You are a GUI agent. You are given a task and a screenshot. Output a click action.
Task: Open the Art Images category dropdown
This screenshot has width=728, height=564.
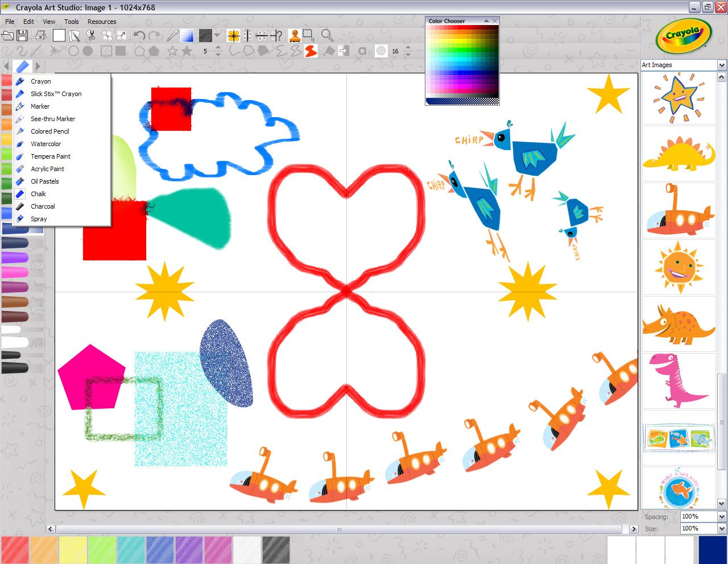[x=721, y=65]
